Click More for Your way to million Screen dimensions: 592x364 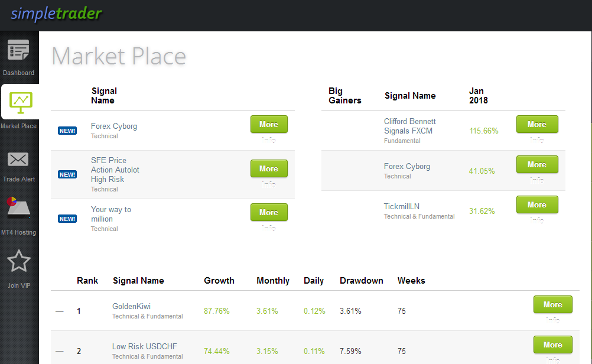click(x=269, y=212)
